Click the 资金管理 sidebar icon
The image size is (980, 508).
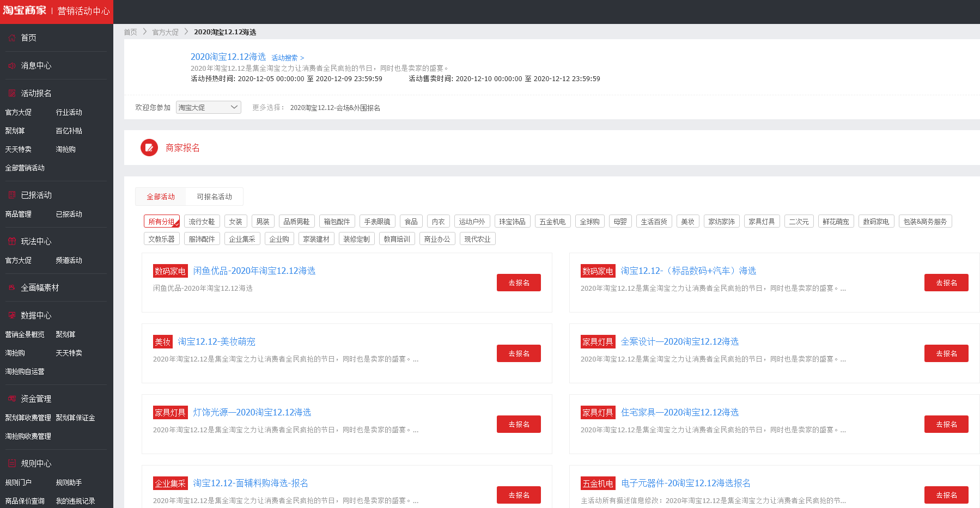pos(12,399)
